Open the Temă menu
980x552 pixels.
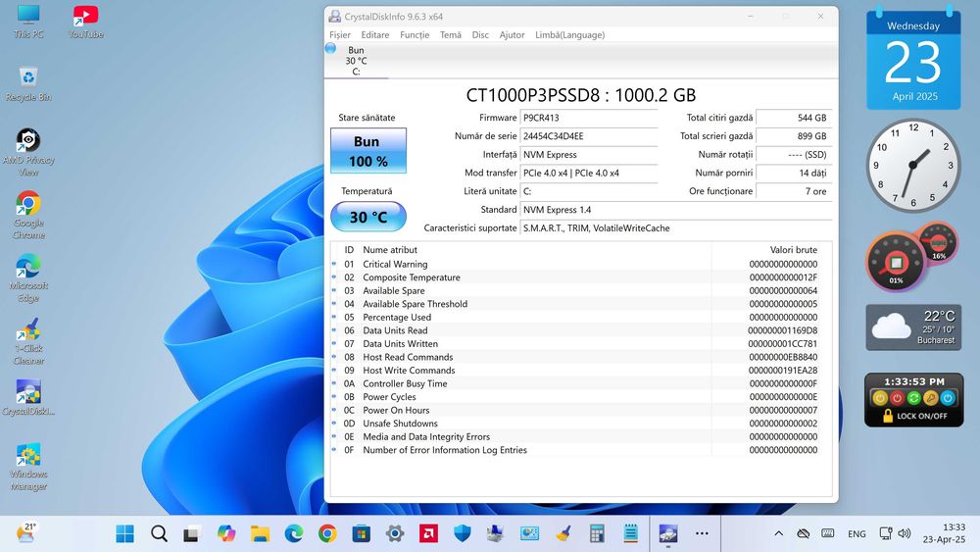coord(450,34)
